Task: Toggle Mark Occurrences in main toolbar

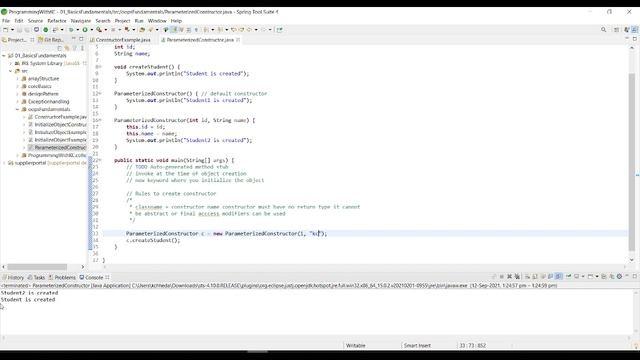Action: click(174, 29)
